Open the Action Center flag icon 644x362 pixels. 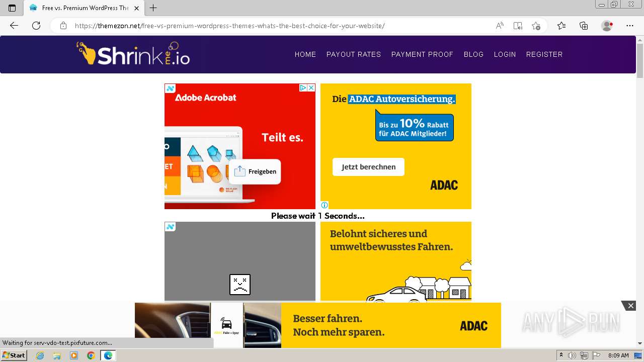[596, 355]
